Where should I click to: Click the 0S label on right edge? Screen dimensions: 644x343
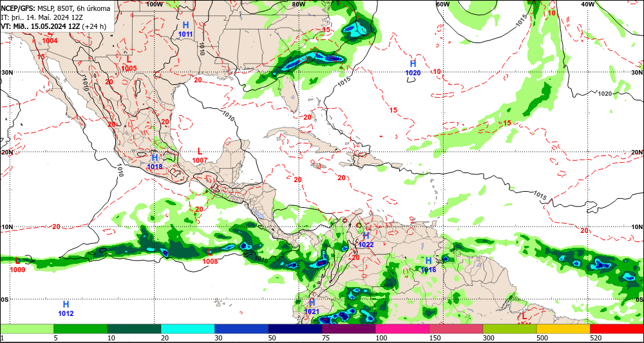coord(638,299)
